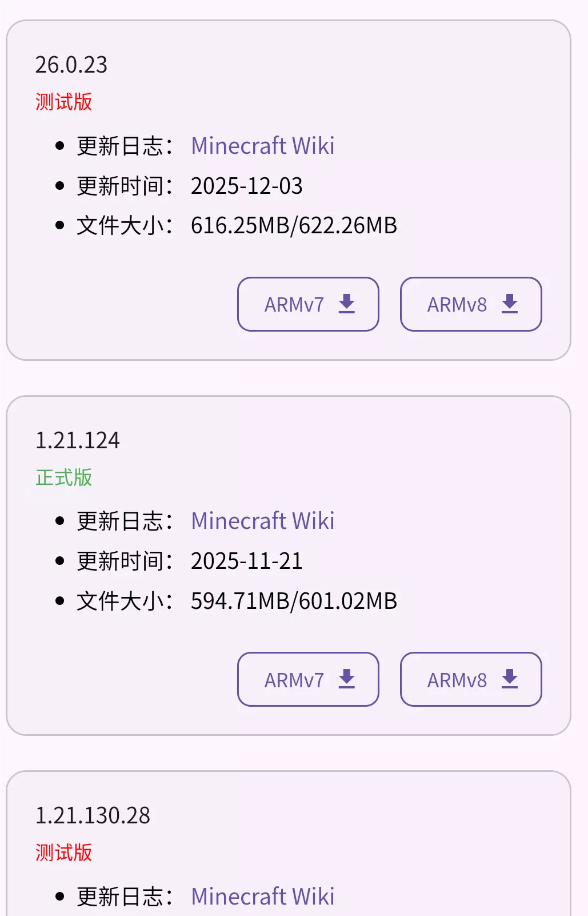
Task: Click ARMv8 download arrow icon for 26.0.23
Action: point(510,304)
